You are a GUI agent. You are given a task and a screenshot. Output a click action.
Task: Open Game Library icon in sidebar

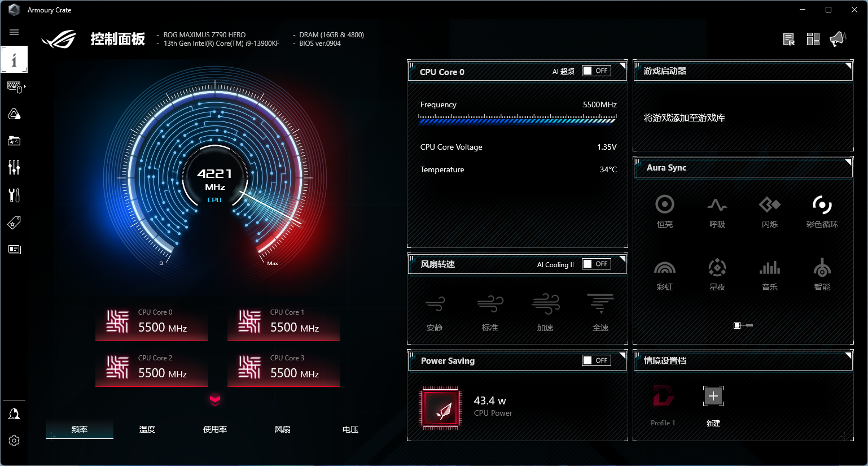14,141
